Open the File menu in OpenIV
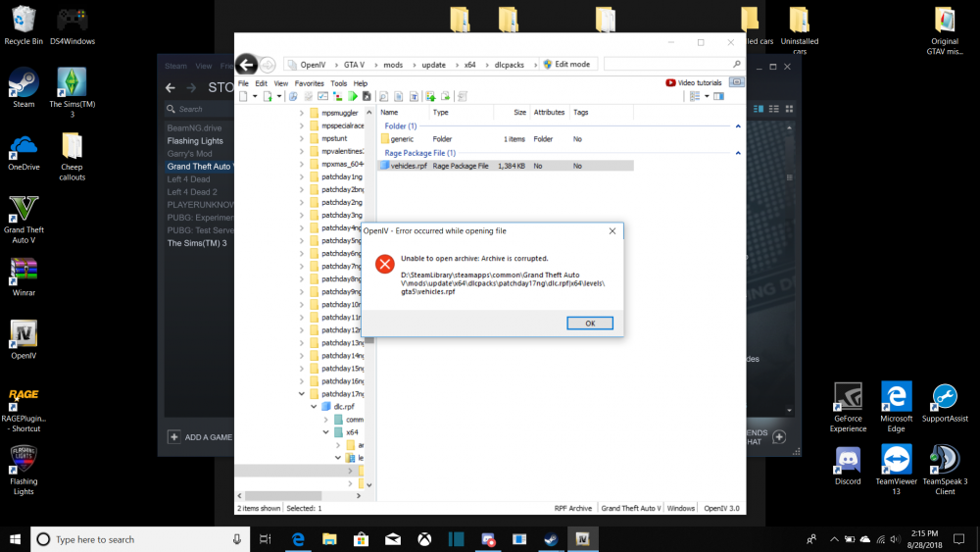Screen dimensions: 980x552 [x=243, y=83]
